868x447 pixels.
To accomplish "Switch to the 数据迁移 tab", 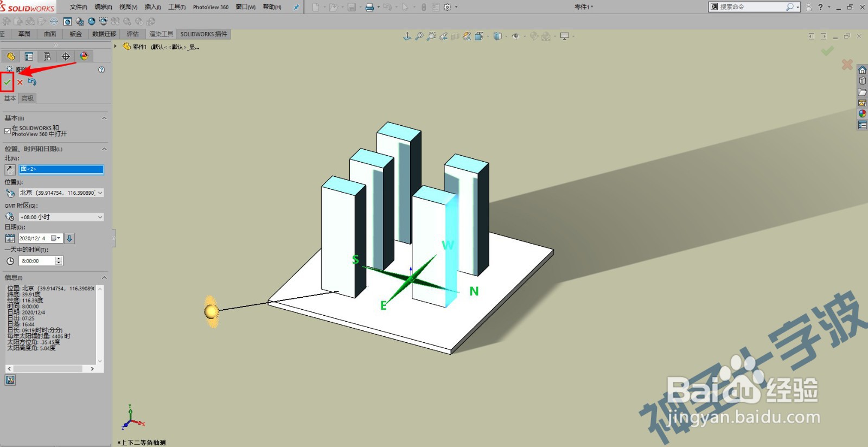I will [x=104, y=34].
